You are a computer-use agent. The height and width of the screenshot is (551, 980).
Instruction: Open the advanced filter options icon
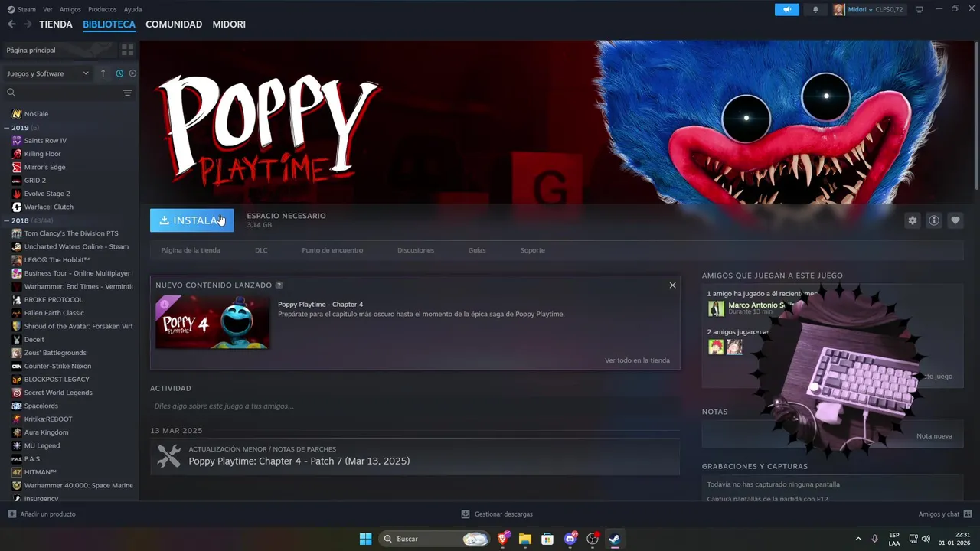(127, 93)
